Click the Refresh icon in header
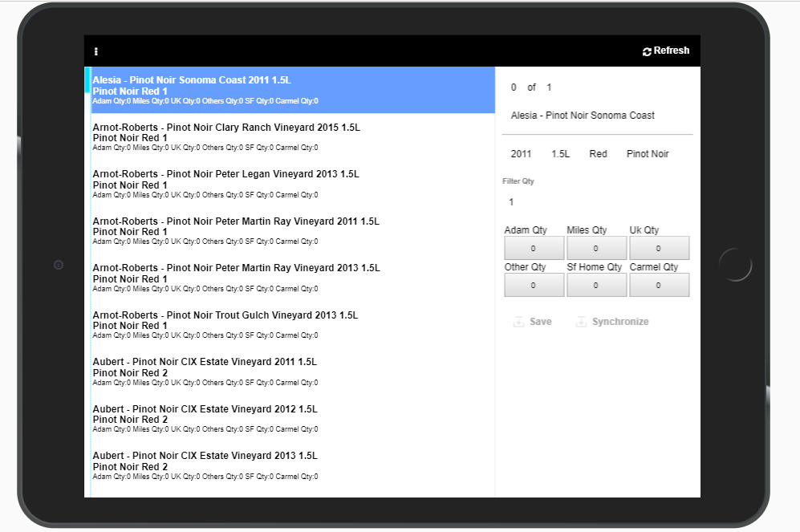 click(x=648, y=51)
